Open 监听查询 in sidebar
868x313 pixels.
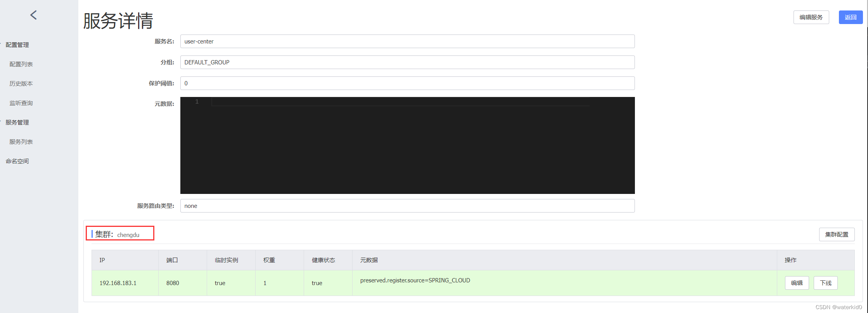coord(21,103)
